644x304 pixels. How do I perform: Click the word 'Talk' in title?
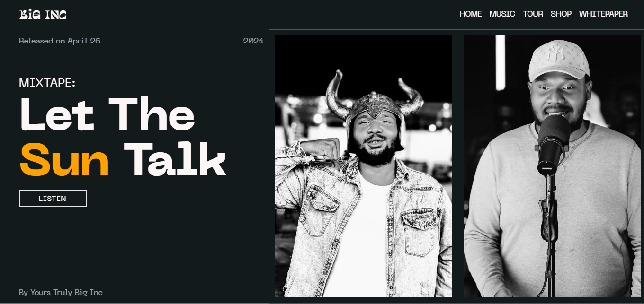(x=175, y=158)
